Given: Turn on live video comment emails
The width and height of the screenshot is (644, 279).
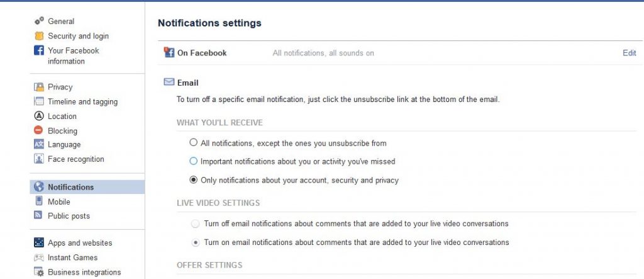Looking at the screenshot, I should 196,242.
